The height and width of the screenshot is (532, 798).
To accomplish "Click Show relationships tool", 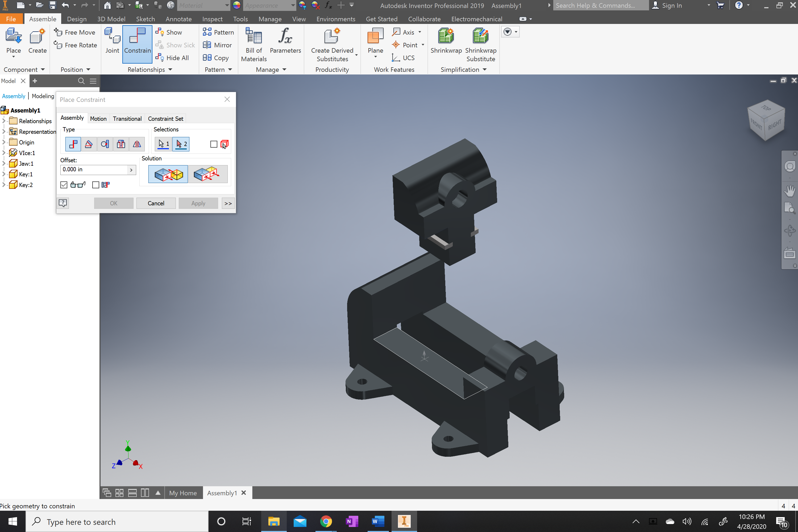I will click(x=169, y=32).
